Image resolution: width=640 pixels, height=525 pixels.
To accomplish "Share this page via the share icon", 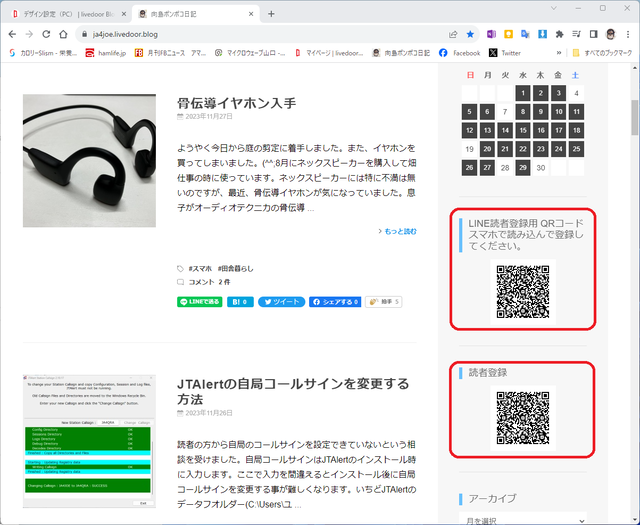I will 453,34.
